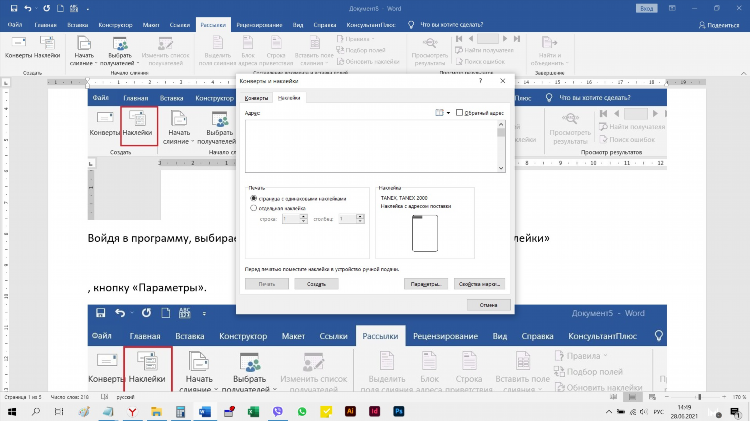Viewport: 750px width, 421px height.
Task: Click the столбец spinner arrows in dialog
Action: (x=360, y=219)
